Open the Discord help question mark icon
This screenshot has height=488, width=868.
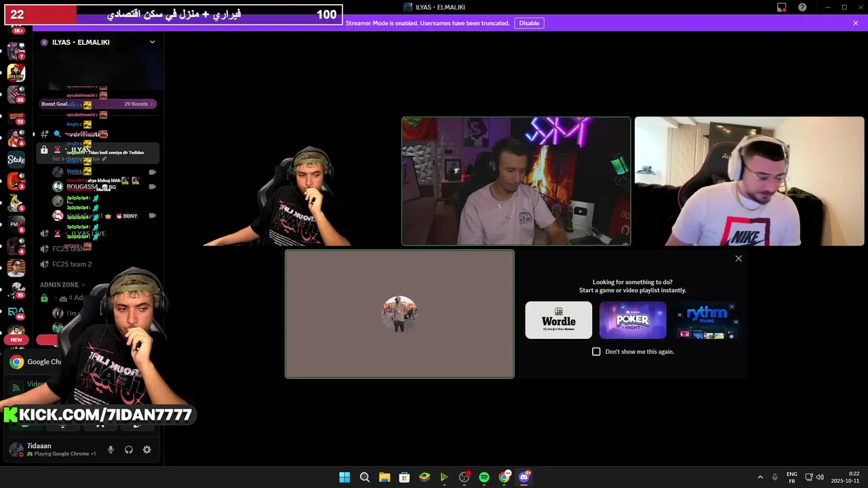click(802, 7)
